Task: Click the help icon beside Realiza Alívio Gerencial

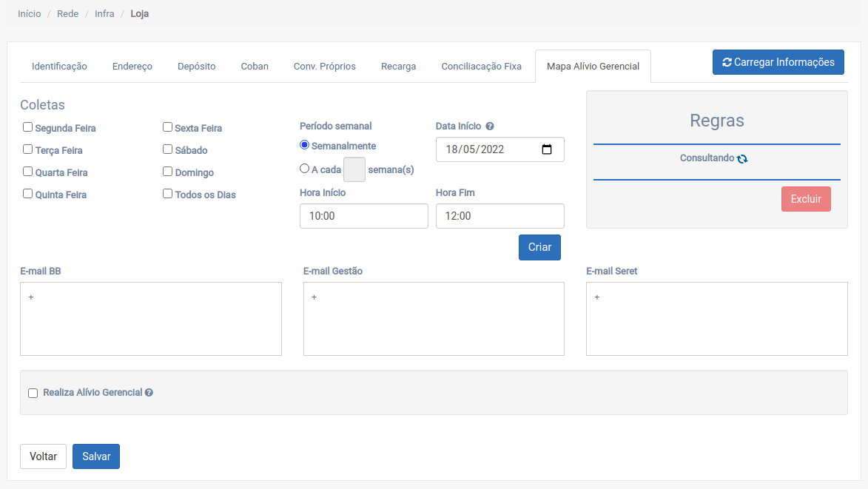Action: pos(149,393)
